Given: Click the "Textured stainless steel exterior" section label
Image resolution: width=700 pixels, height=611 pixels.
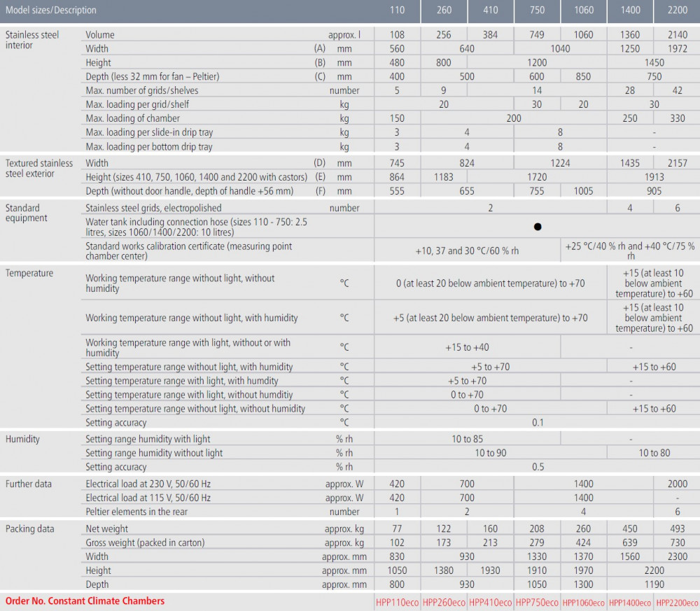Looking at the screenshot, I should tap(38, 168).
